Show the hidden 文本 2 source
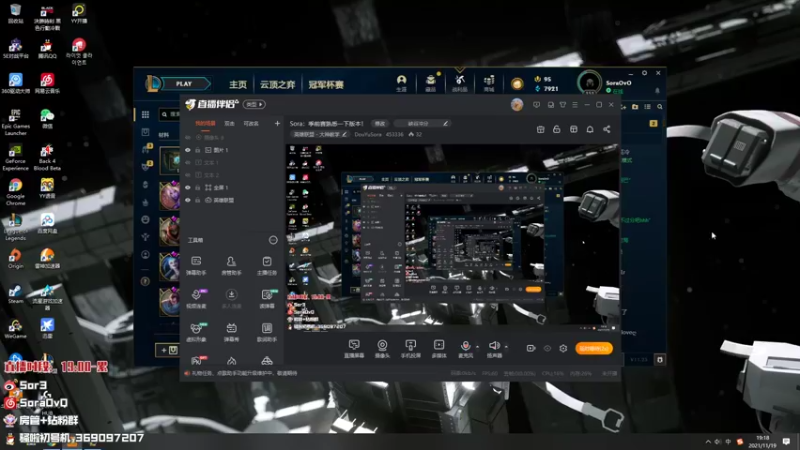800x450 pixels. [188, 175]
